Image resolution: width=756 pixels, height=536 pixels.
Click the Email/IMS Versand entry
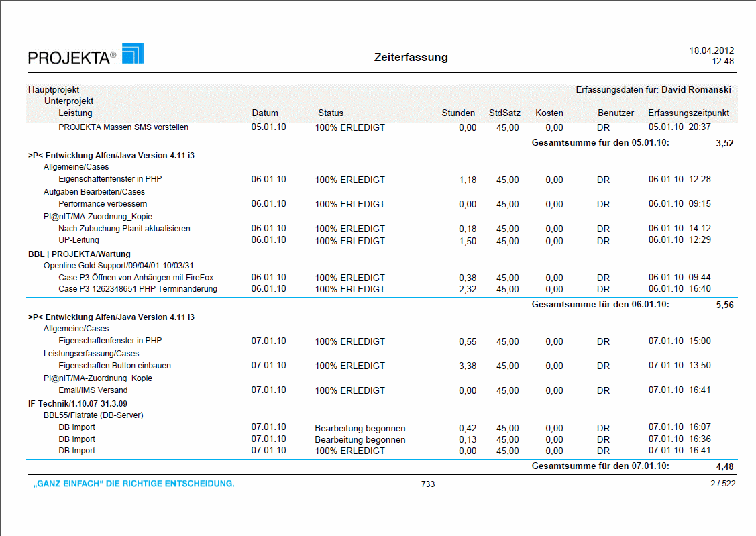pyautogui.click(x=93, y=390)
